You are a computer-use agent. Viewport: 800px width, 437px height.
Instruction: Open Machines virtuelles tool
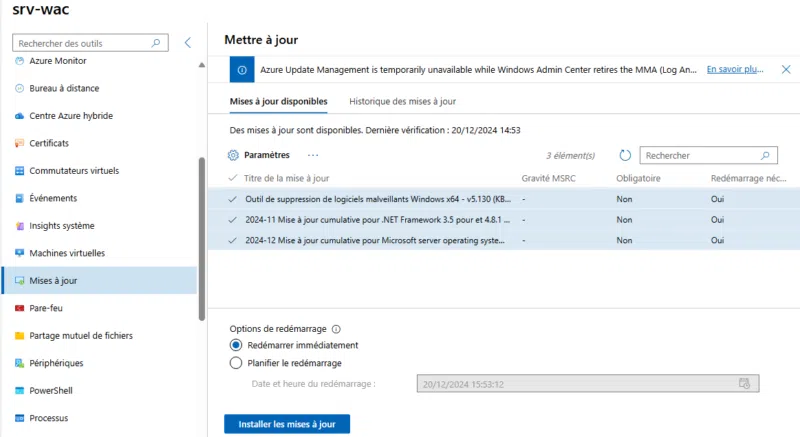tap(67, 253)
